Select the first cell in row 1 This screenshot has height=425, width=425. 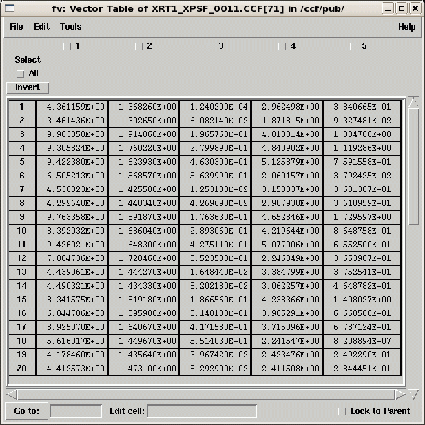72,107
